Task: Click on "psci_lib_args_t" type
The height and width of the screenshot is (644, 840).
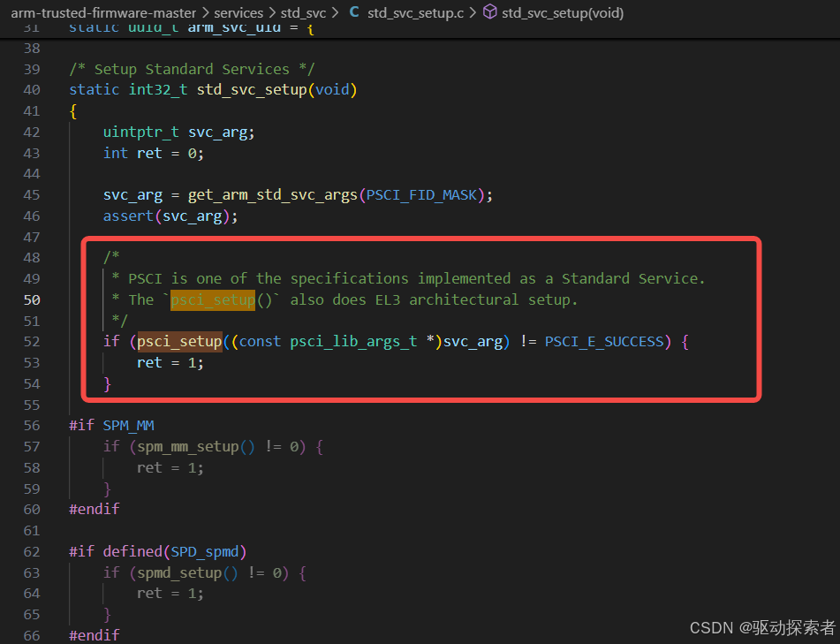Action: click(353, 342)
